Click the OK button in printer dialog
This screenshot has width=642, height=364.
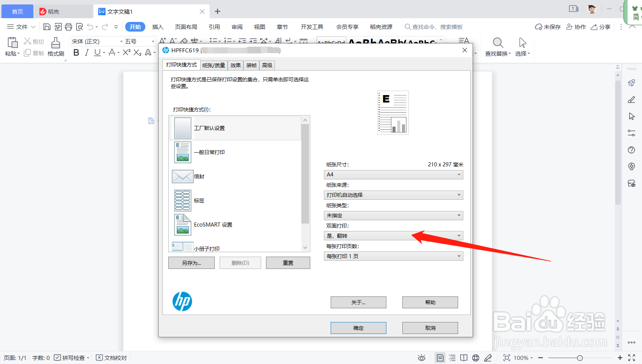coord(359,328)
